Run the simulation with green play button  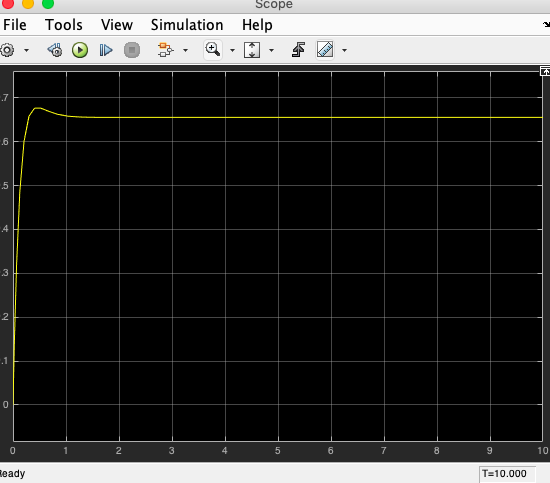80,50
